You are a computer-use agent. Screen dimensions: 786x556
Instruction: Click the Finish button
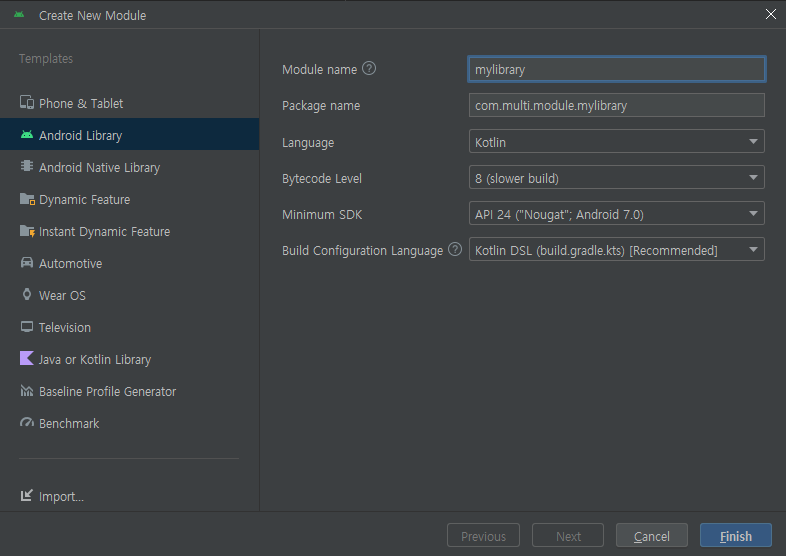tap(735, 535)
